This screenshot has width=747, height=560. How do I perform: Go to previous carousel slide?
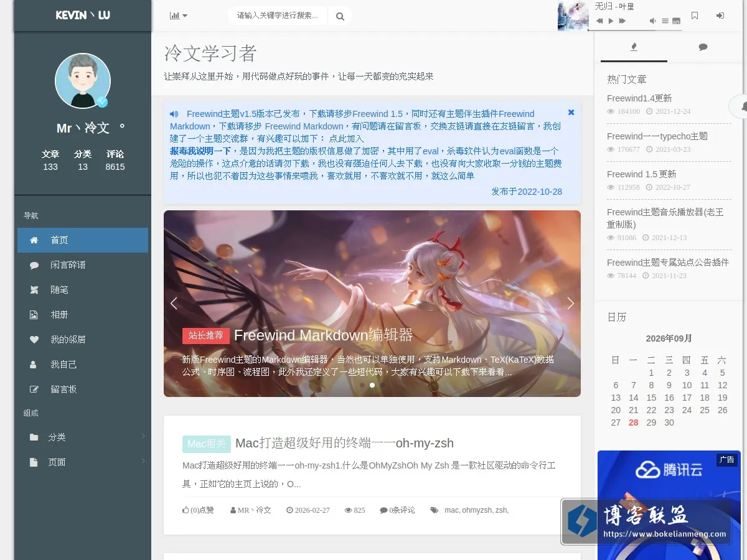click(x=174, y=304)
